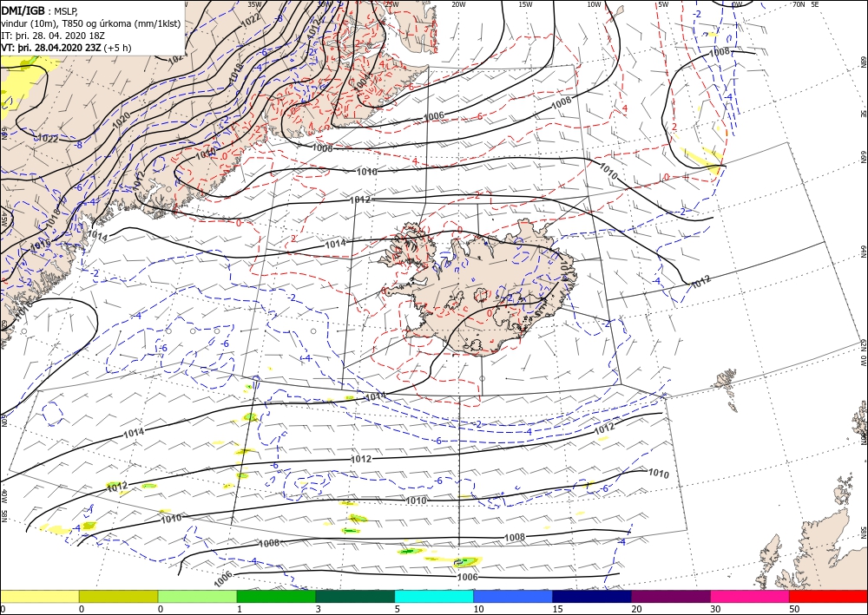868x615 pixels.
Task: Click the '70N' latitude label
Action: point(799,4)
